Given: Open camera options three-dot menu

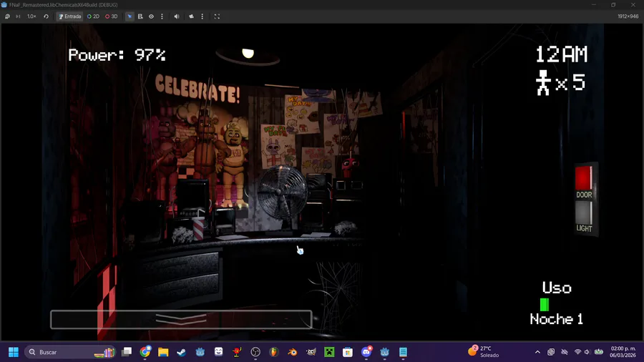Looking at the screenshot, I should pos(202,16).
